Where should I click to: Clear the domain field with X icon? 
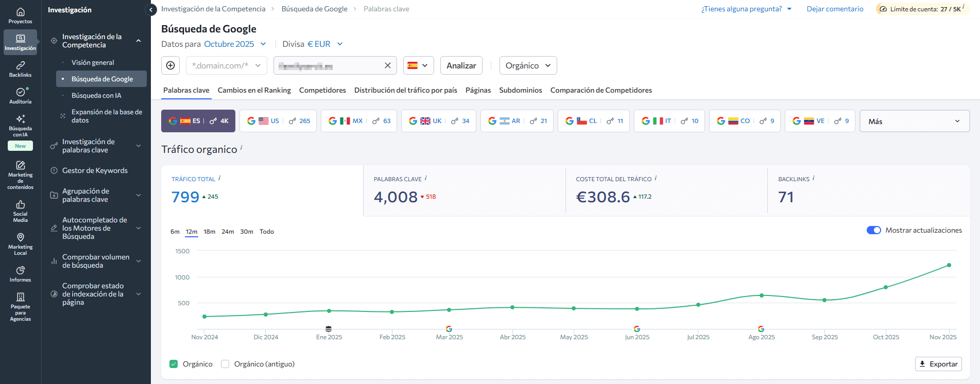387,65
